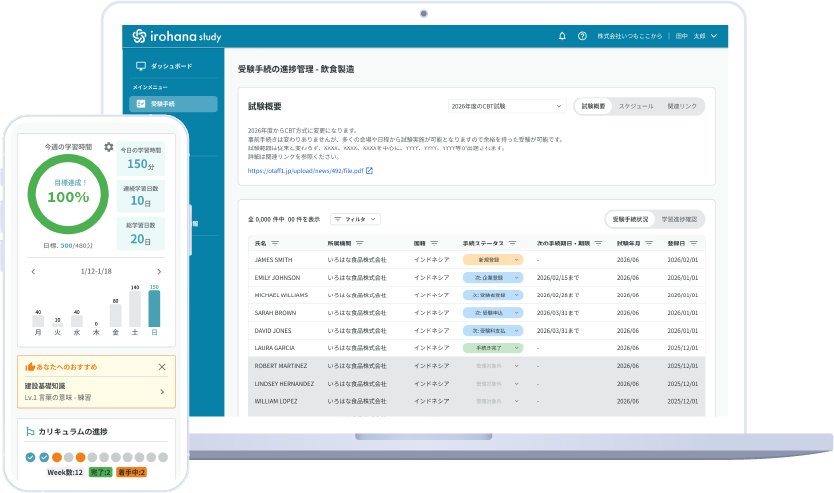Open the notifications bell icon
The image size is (834, 493).
coord(562,36)
